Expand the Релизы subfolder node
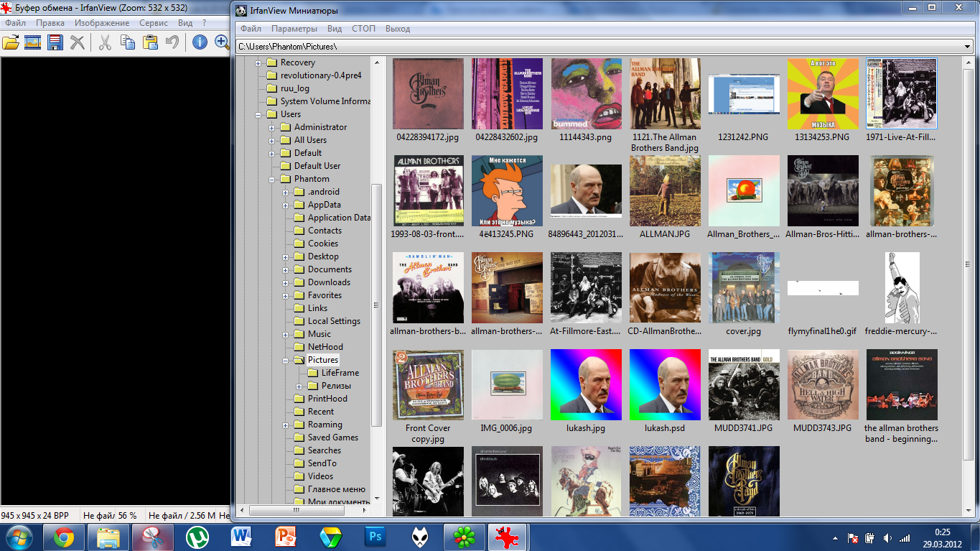 click(x=299, y=386)
